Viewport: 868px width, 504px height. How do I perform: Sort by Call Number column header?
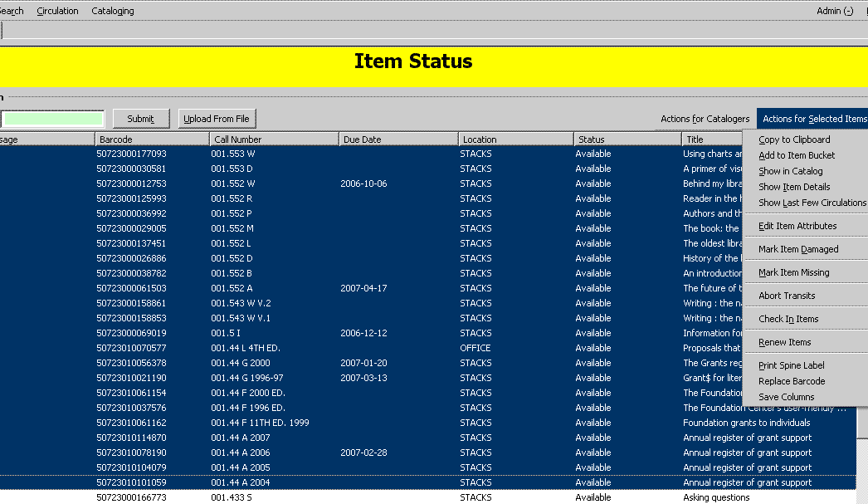pyautogui.click(x=274, y=139)
